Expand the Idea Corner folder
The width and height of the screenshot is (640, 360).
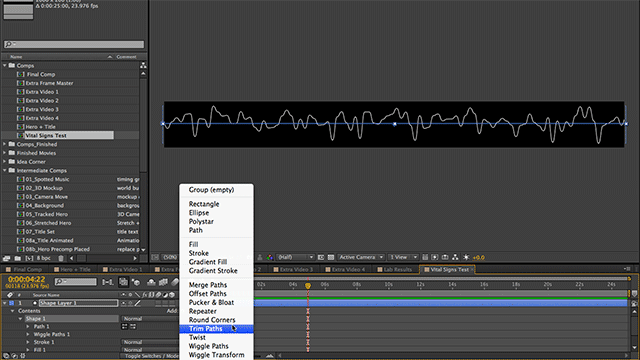(5, 162)
